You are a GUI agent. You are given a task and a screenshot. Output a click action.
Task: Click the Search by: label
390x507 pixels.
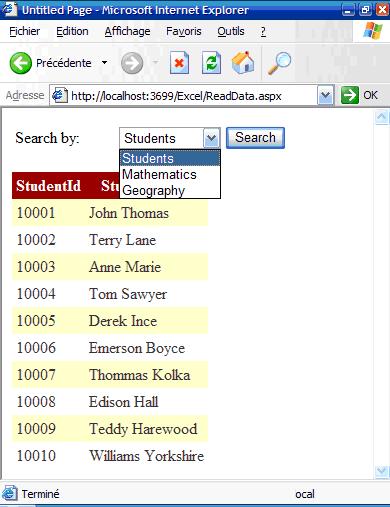click(x=47, y=138)
